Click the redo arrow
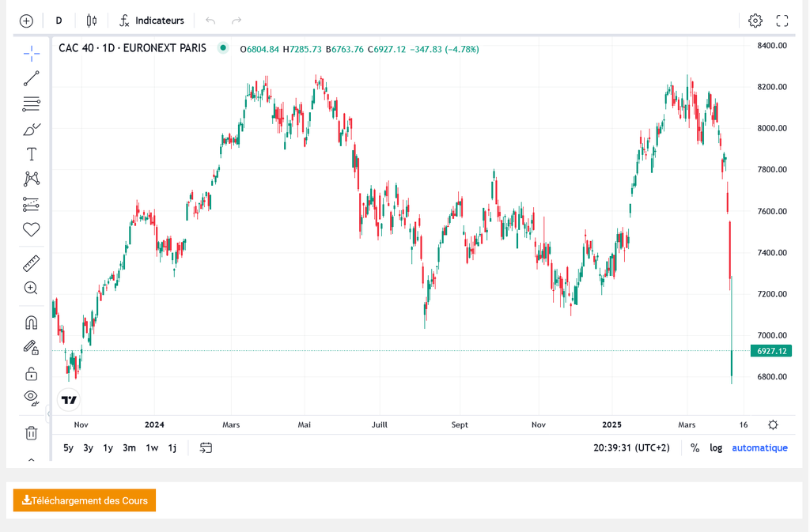Image resolution: width=810 pixels, height=532 pixels. (237, 21)
